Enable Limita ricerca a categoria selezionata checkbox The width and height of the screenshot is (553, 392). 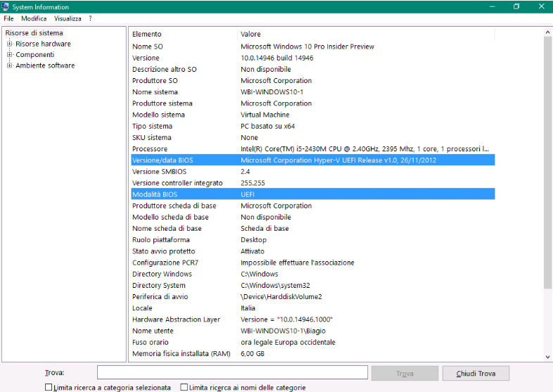pos(49,387)
